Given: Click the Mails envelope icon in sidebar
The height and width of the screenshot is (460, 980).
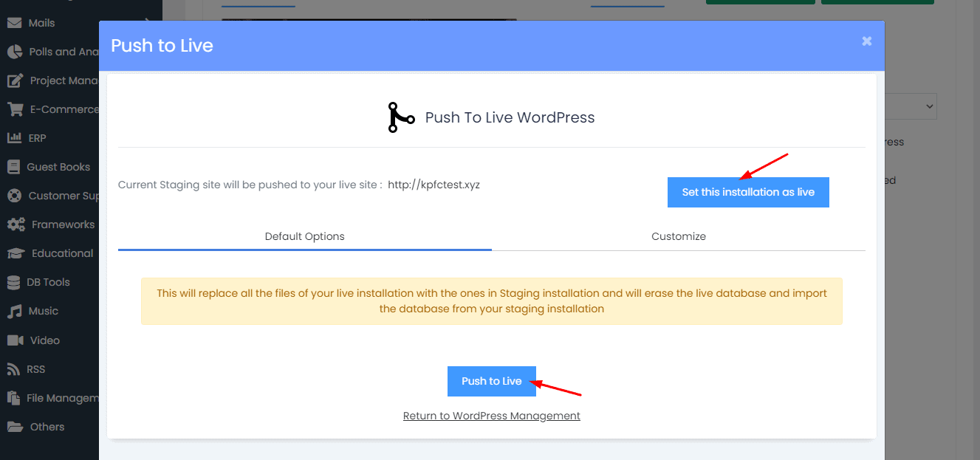Looking at the screenshot, I should (x=14, y=23).
